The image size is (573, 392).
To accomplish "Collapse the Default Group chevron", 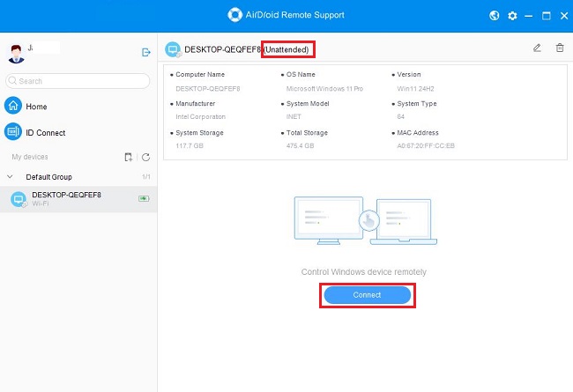I will point(10,177).
